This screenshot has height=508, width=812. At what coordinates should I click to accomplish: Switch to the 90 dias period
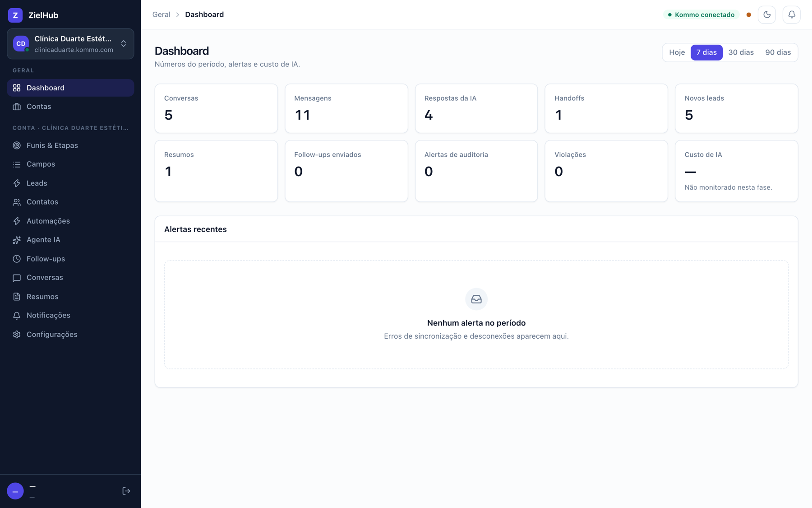pyautogui.click(x=778, y=52)
